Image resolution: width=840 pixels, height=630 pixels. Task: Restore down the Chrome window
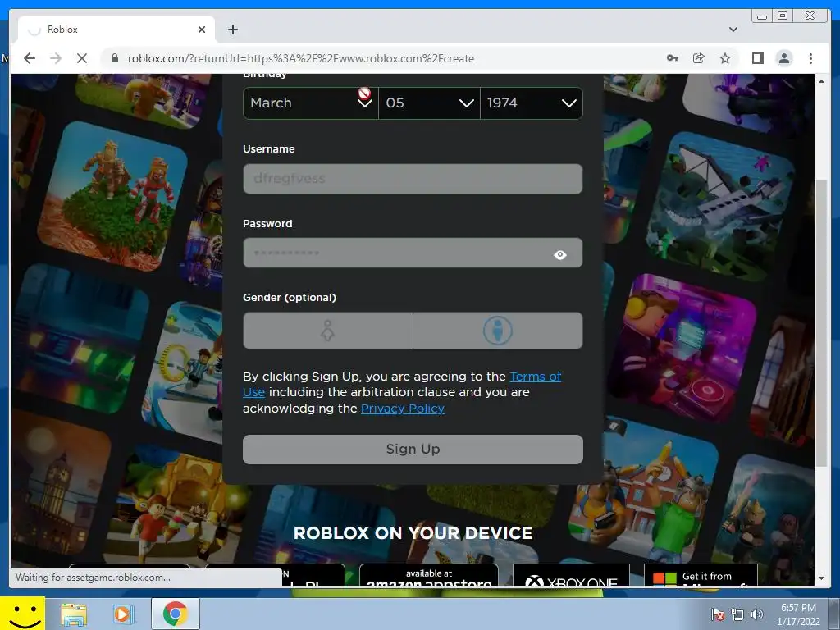[783, 16]
